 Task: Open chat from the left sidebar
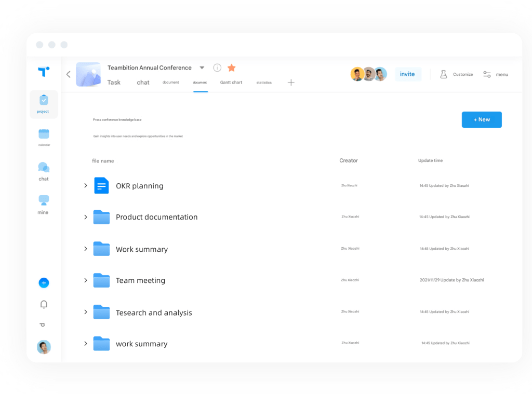44,171
